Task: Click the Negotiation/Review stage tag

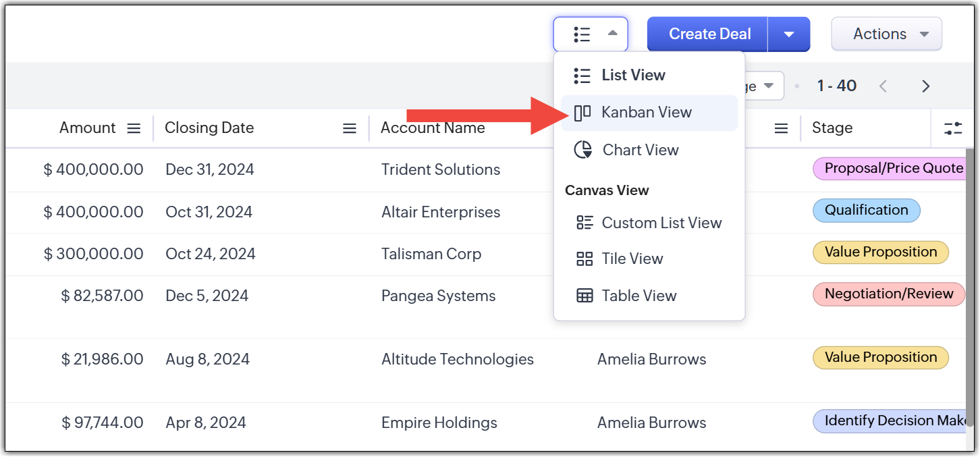Action: pos(888,294)
